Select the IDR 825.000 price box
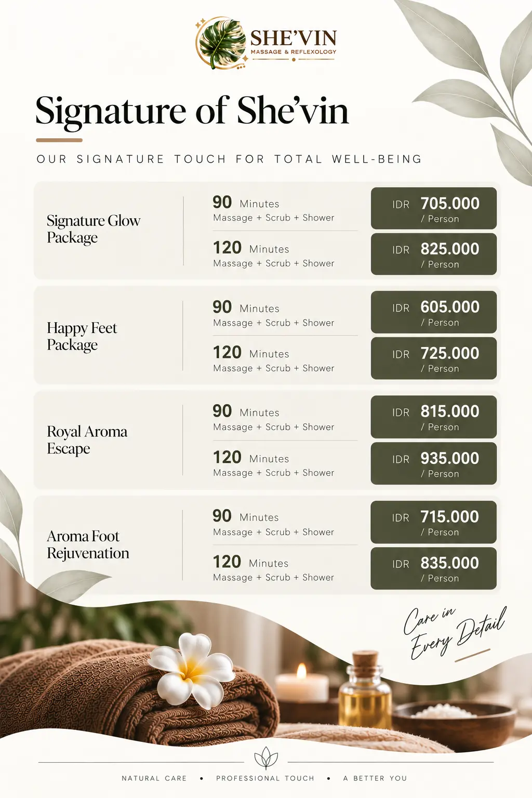 pyautogui.click(x=434, y=254)
